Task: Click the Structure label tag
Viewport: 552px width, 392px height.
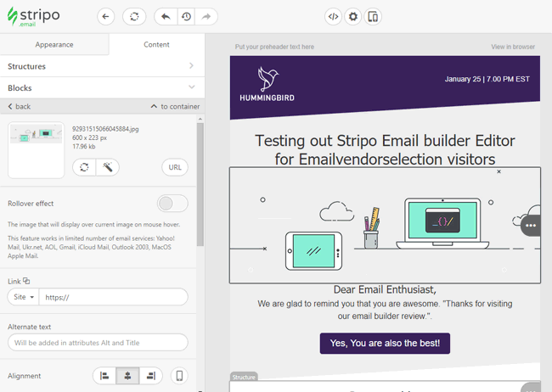Action: click(244, 377)
